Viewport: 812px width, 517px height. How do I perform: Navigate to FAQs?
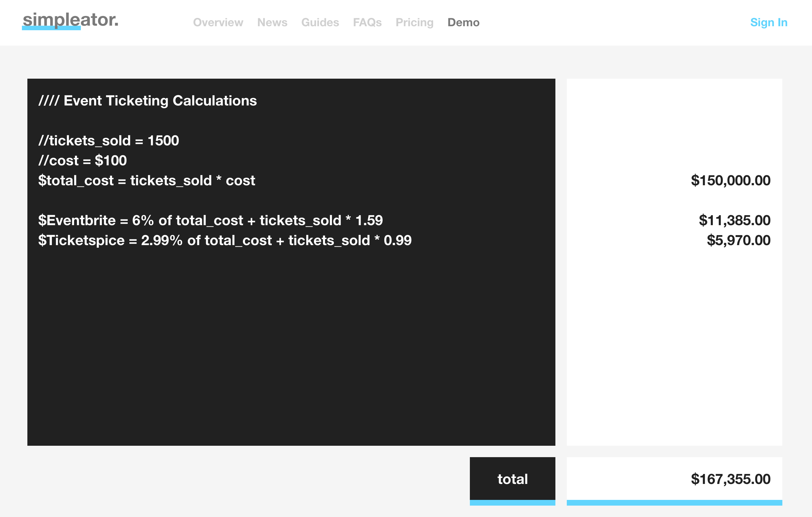(367, 23)
